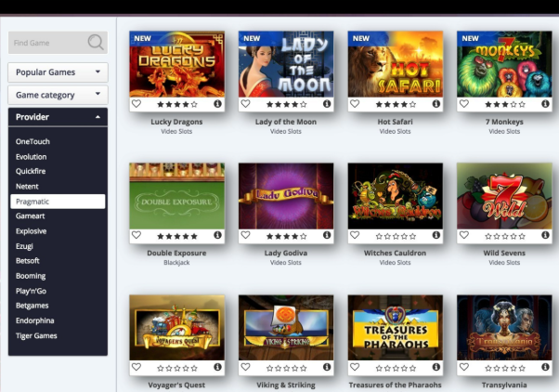Choose Betgames provider
The width and height of the screenshot is (559, 392).
coord(32,306)
